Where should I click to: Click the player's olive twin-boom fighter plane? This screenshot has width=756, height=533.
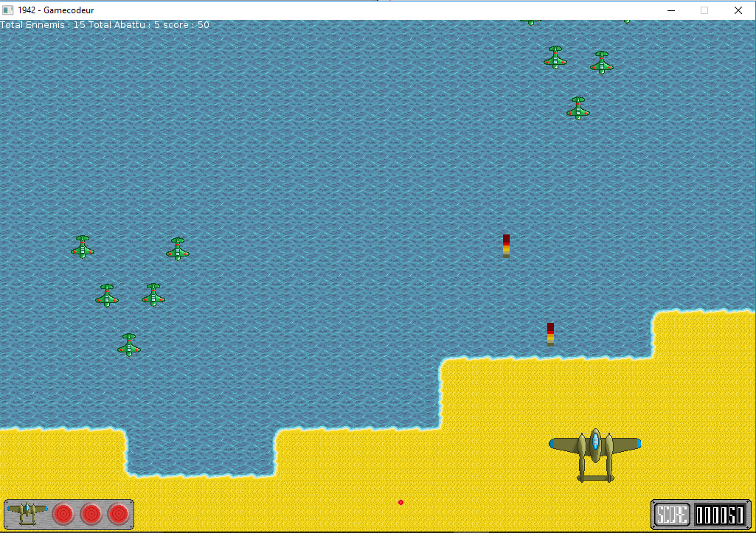pyautogui.click(x=595, y=456)
